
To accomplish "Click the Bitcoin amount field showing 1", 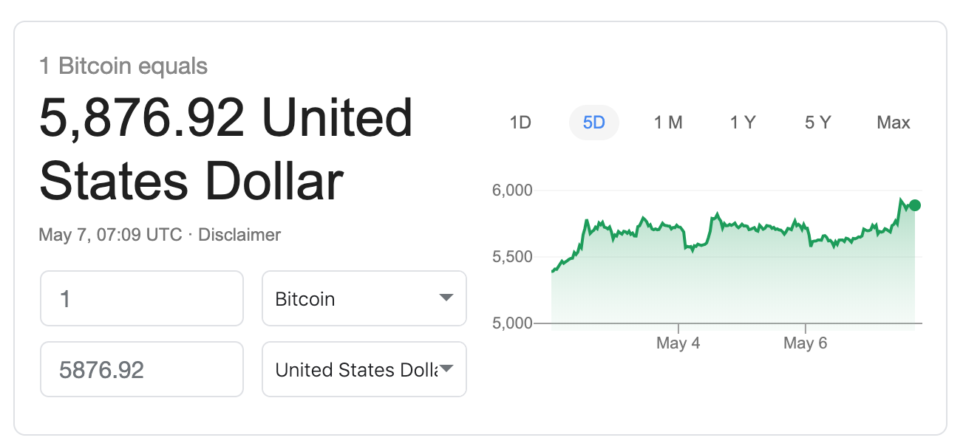I will 142,298.
